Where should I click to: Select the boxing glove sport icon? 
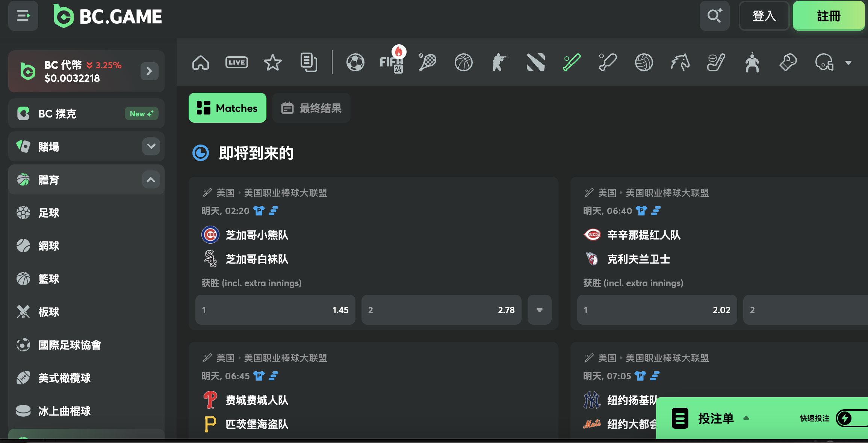click(x=788, y=62)
